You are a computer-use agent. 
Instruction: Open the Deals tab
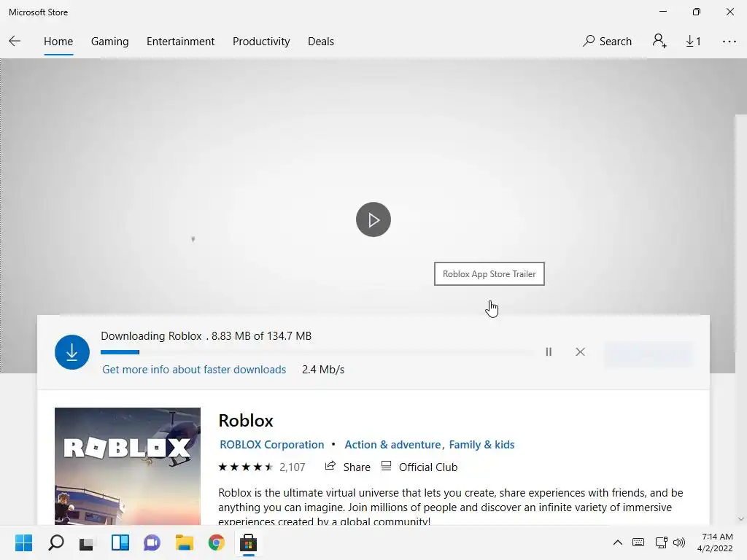(321, 42)
